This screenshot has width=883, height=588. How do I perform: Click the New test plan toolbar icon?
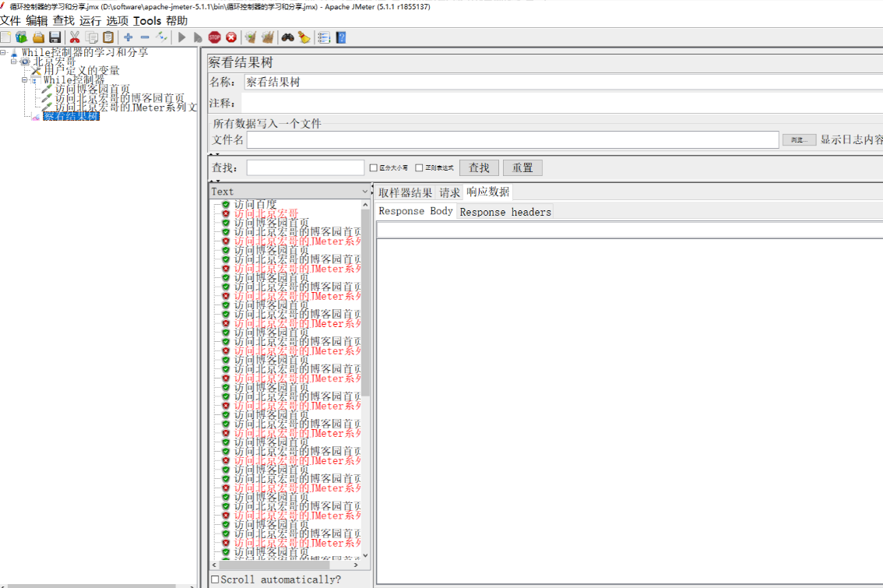[5, 37]
